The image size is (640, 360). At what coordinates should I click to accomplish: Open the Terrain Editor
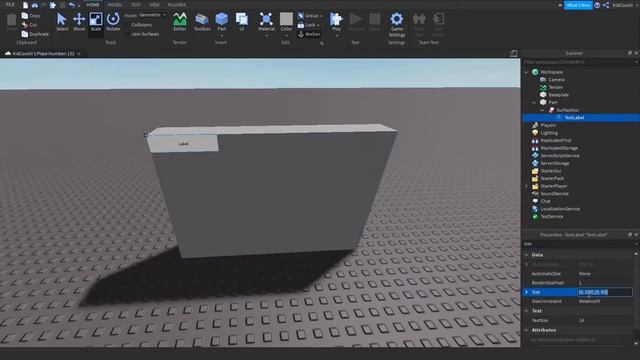pyautogui.click(x=180, y=22)
